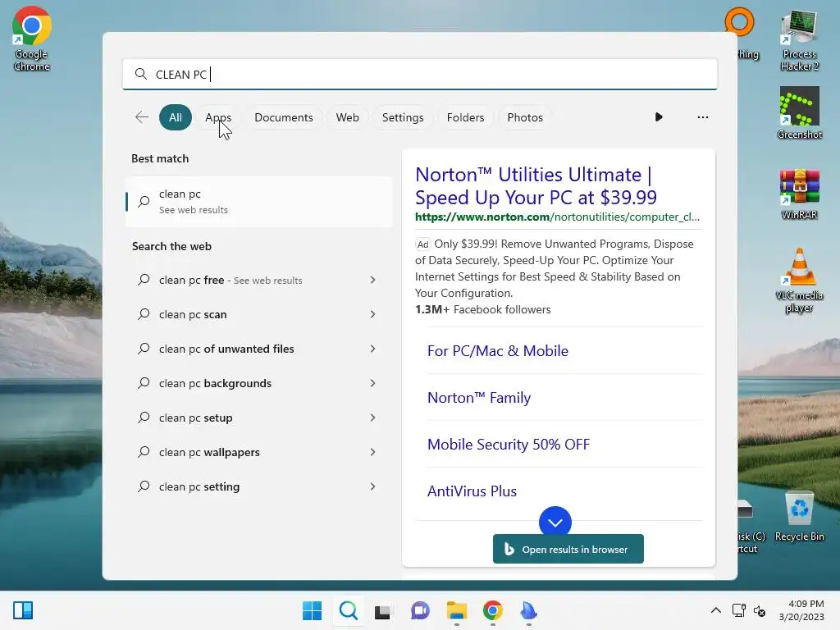
Task: Open the clock and date in taskbar
Action: [x=801, y=610]
